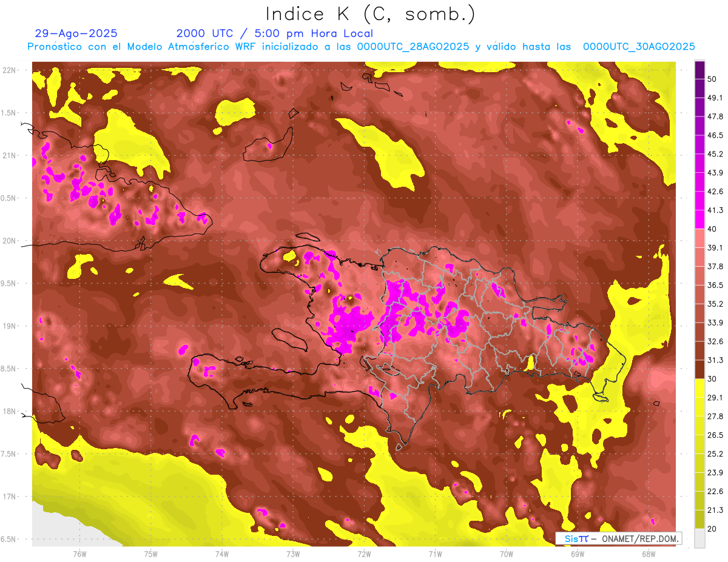
Task: Click the '36.5' color scale value
Action: [715, 286]
